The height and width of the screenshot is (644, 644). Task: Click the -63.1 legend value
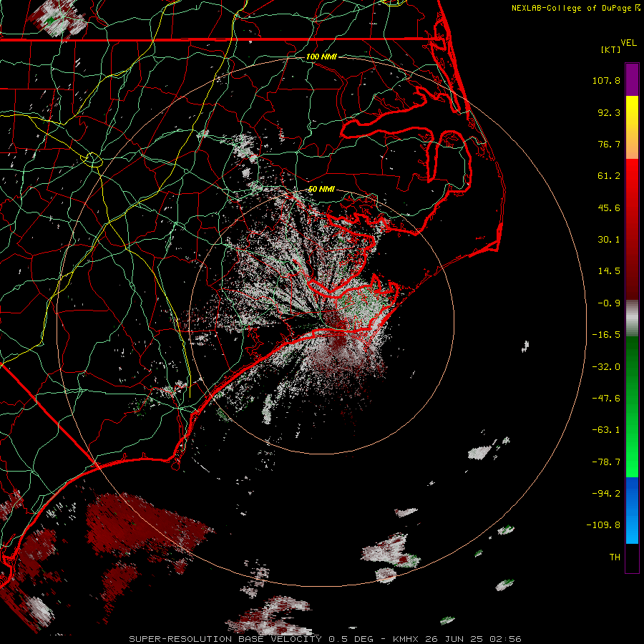[x=606, y=430]
